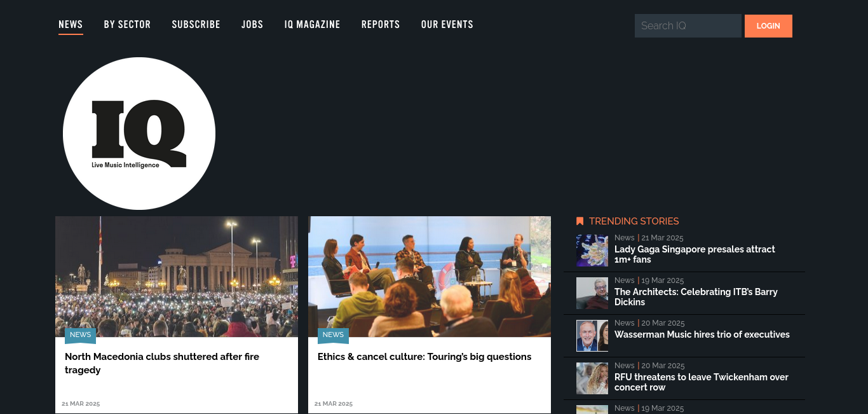This screenshot has width=868, height=414.
Task: Click '19 Mar 2025' date on The Architects story
Action: [663, 280]
